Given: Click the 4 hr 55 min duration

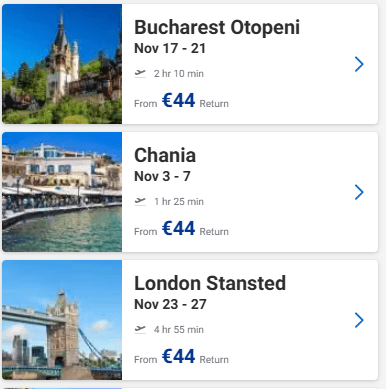Looking at the screenshot, I should coord(179,329).
